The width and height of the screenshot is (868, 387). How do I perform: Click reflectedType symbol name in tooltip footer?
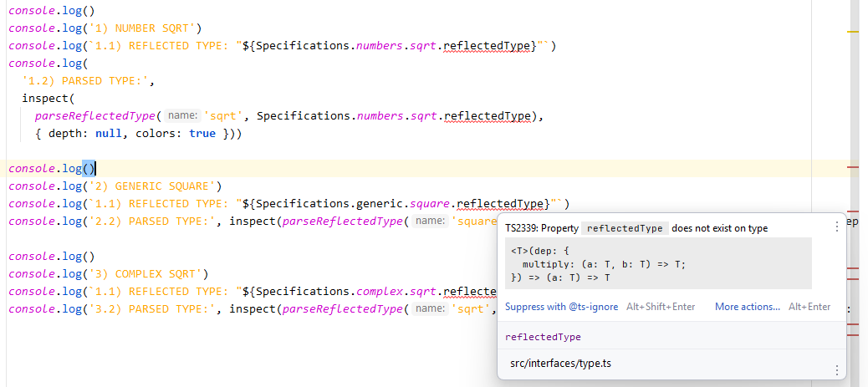[543, 337]
